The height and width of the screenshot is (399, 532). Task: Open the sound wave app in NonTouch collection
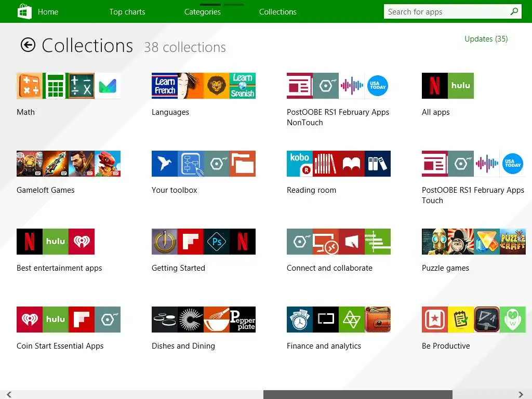click(352, 86)
